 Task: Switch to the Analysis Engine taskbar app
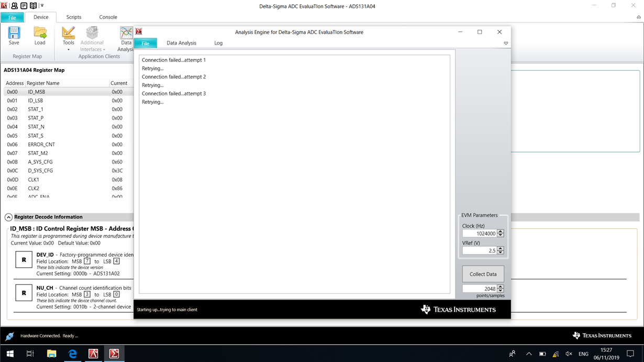pyautogui.click(x=114, y=354)
